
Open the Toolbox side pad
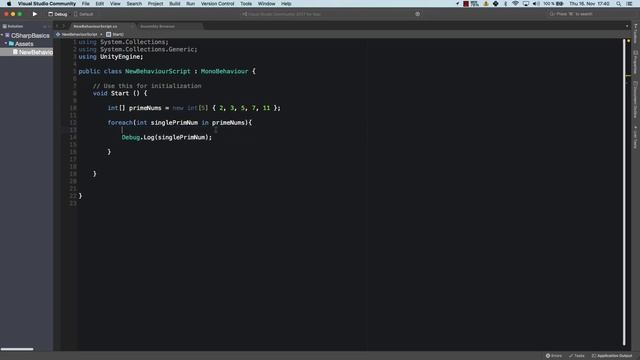coord(636,34)
